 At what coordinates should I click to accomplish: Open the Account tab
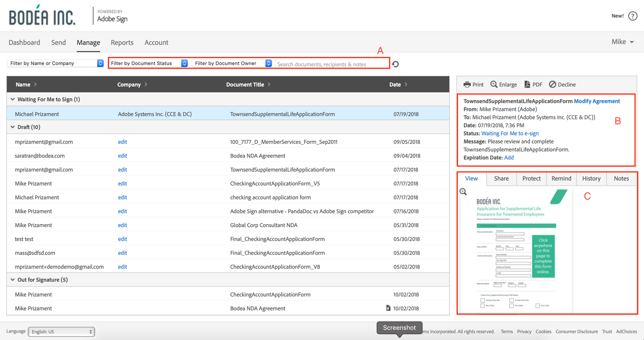tap(156, 42)
